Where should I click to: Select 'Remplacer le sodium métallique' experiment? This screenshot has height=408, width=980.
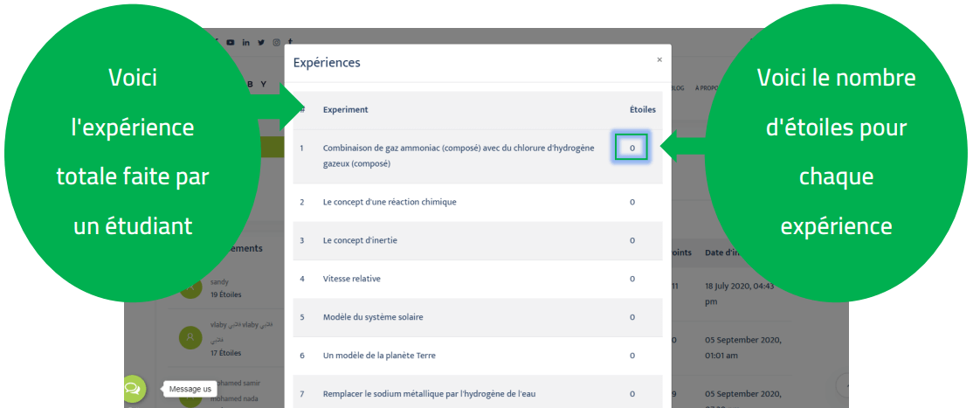(428, 394)
